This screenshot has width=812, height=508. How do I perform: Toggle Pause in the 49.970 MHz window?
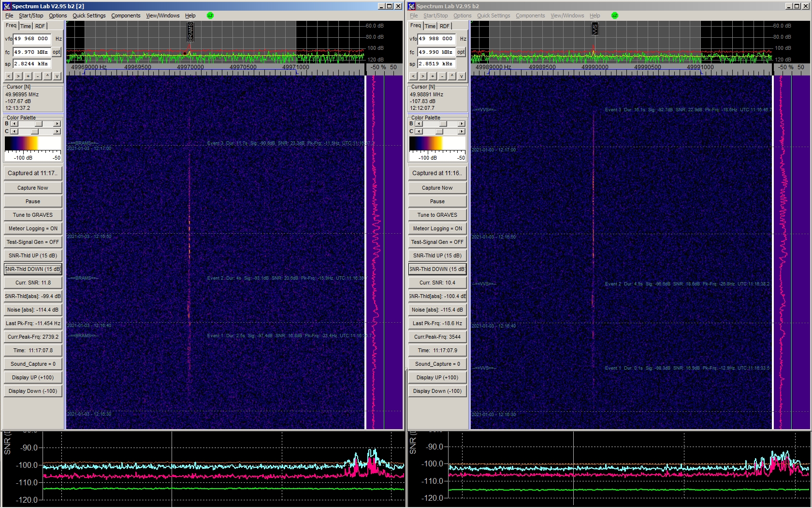click(33, 201)
